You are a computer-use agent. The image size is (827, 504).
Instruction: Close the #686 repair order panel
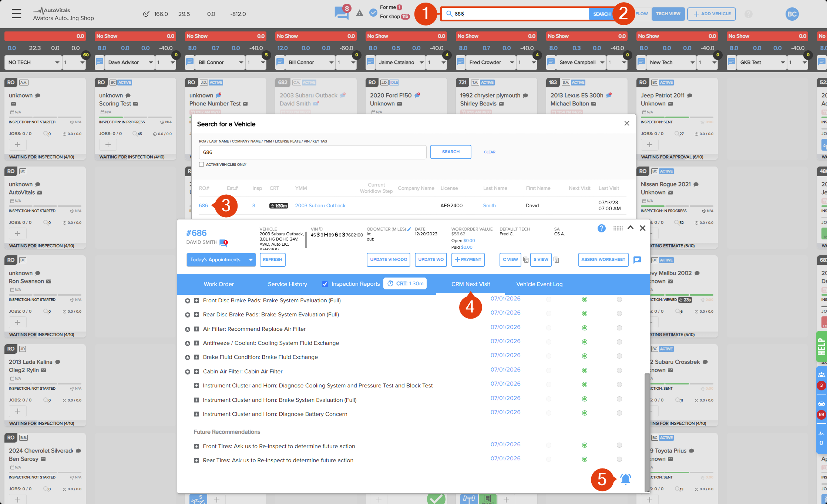(x=643, y=228)
